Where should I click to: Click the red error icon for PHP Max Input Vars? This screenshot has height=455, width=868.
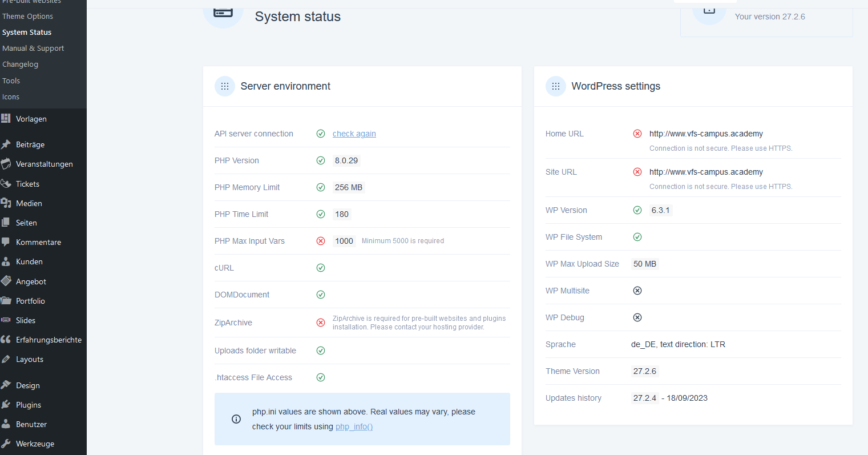click(x=321, y=241)
